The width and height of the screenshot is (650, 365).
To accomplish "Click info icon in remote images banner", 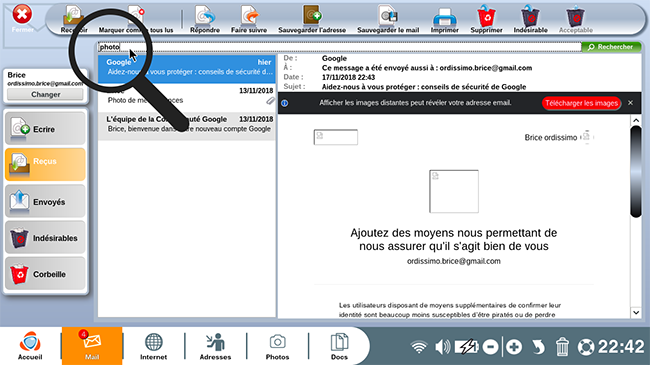I will pyautogui.click(x=284, y=103).
